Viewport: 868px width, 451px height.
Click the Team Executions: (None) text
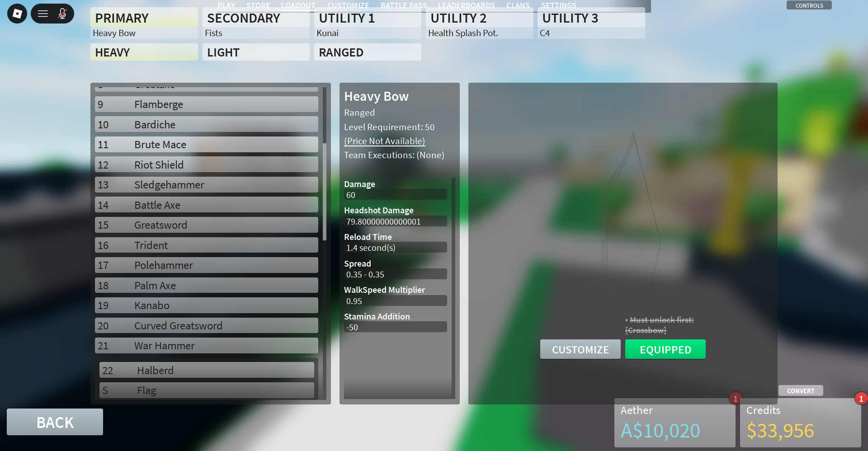[394, 155]
